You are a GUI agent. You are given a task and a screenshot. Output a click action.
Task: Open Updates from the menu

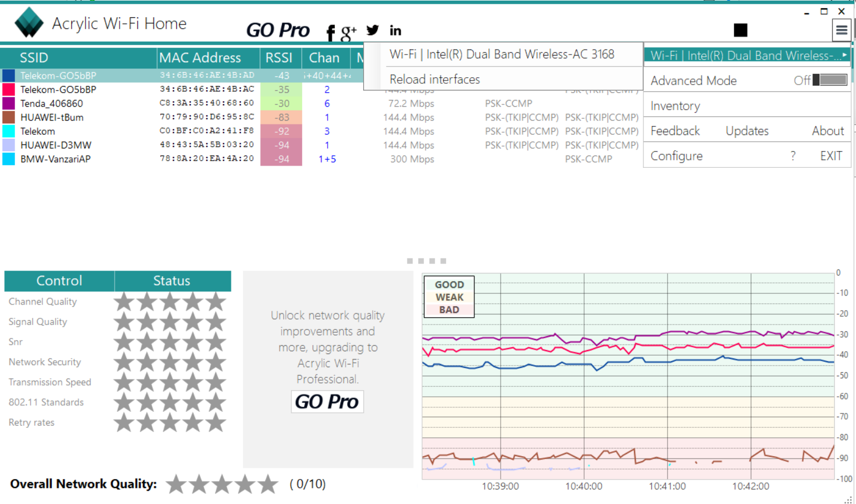[747, 131]
